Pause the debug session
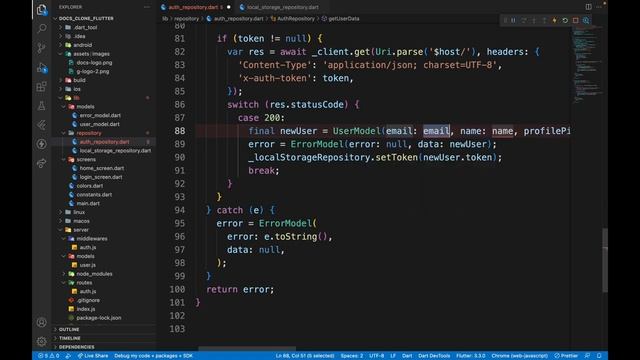The width and height of the screenshot is (640, 360). pos(513,20)
